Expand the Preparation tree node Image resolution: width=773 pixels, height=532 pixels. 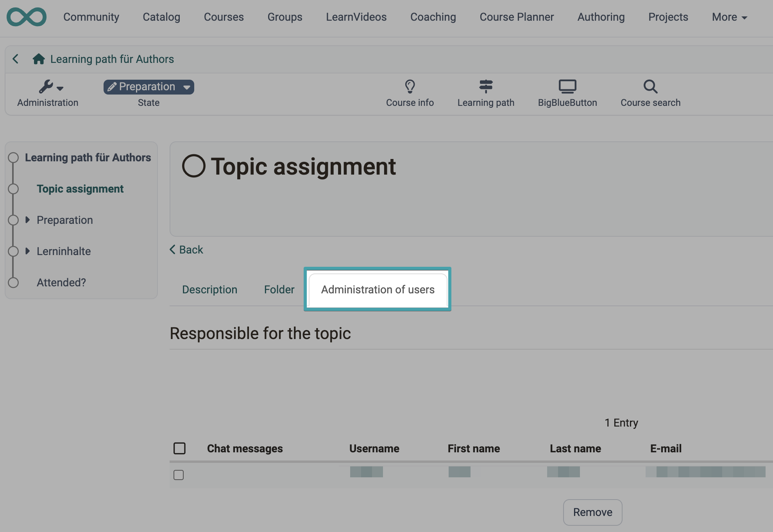pos(27,220)
